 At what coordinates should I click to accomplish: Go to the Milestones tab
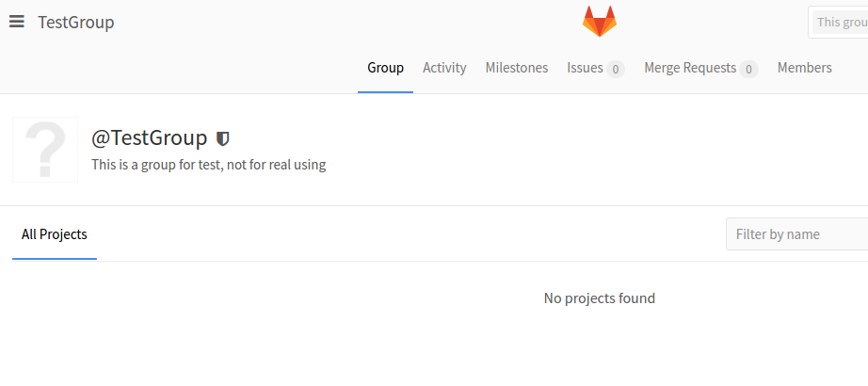point(517,68)
